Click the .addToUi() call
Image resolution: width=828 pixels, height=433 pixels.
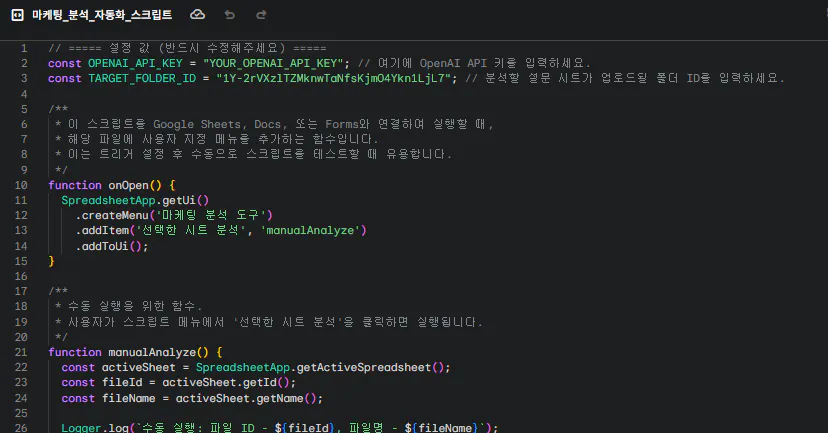pyautogui.click(x=111, y=246)
